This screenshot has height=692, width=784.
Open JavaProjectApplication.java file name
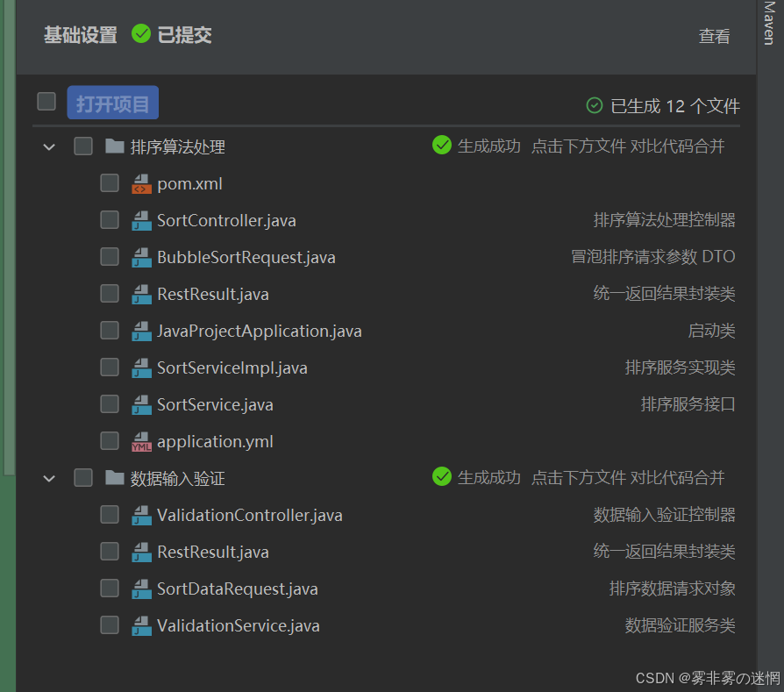coord(260,331)
